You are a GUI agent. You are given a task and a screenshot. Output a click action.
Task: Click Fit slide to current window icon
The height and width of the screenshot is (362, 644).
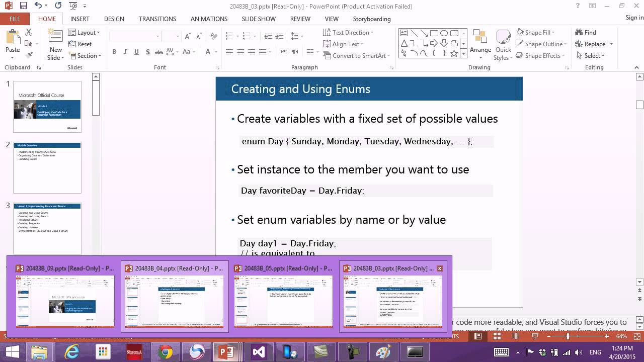point(637,336)
